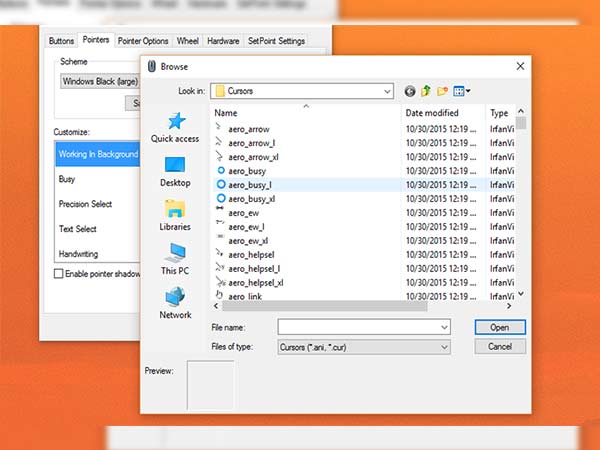Screen dimensions: 600x450
Task: Select This PC in the sidebar
Action: tap(175, 258)
